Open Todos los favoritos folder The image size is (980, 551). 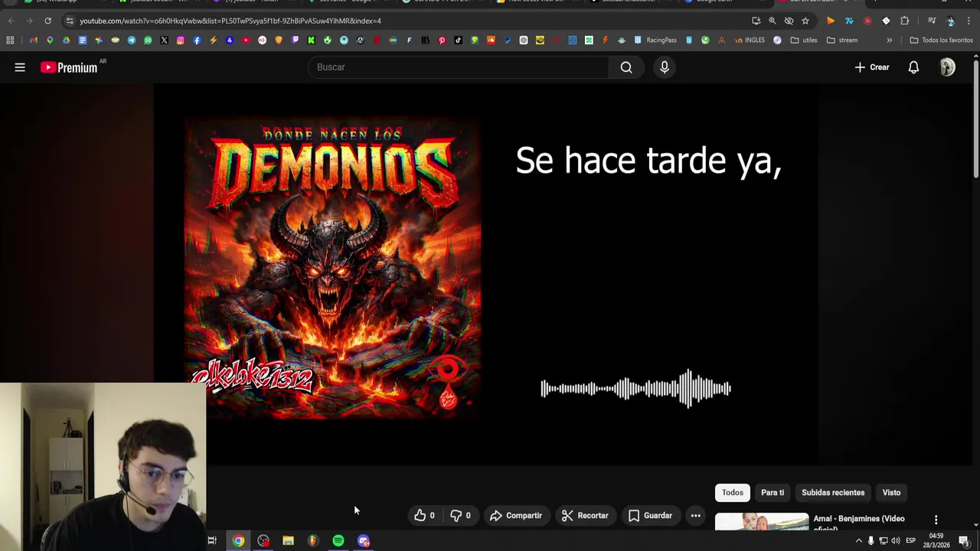click(941, 40)
